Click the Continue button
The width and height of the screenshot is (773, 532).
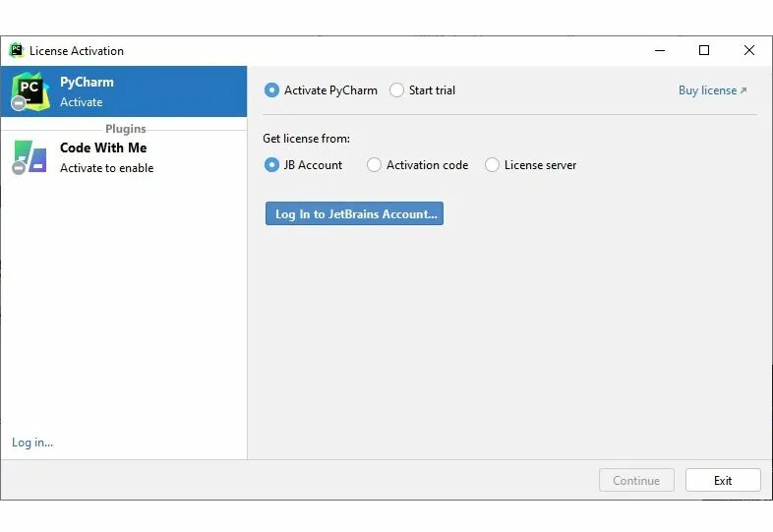pos(636,480)
